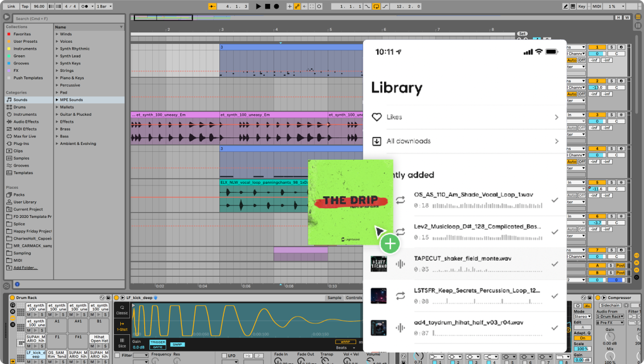
Task: Enable the LFO checkbox in Simpler
Action: click(224, 355)
